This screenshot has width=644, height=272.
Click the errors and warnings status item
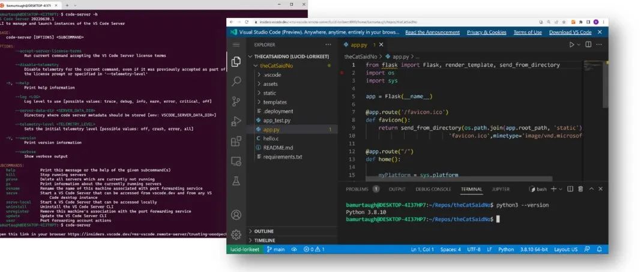(x=314, y=249)
